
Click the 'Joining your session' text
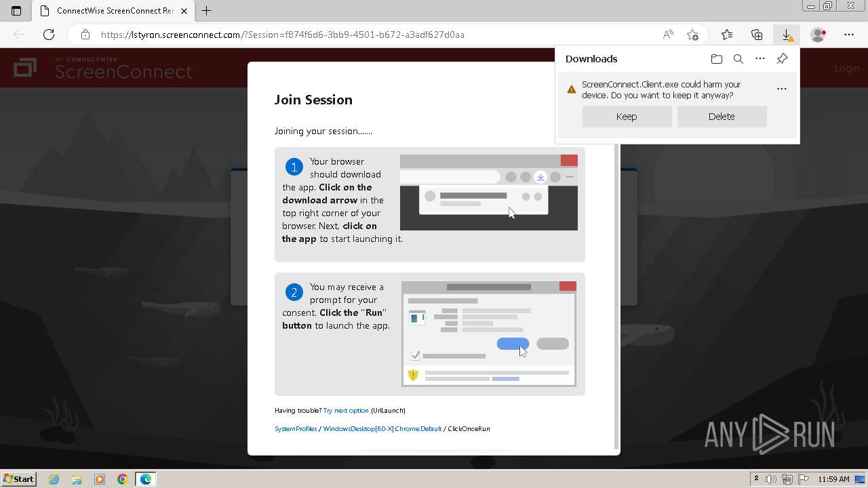pyautogui.click(x=323, y=131)
